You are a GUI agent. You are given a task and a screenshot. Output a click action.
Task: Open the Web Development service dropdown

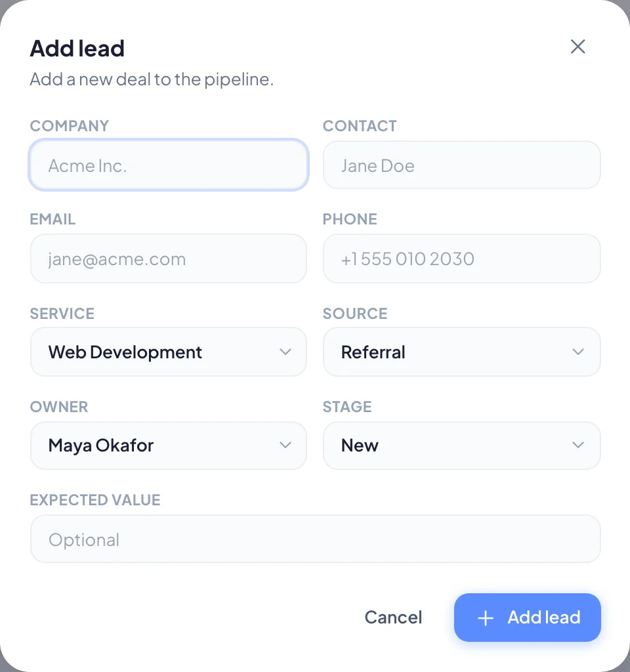(169, 352)
